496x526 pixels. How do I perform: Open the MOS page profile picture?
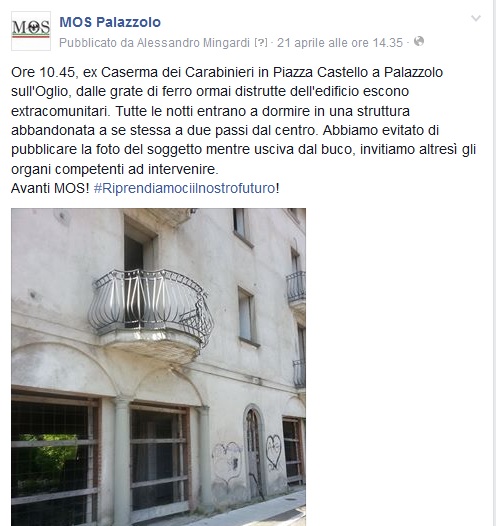[31, 31]
